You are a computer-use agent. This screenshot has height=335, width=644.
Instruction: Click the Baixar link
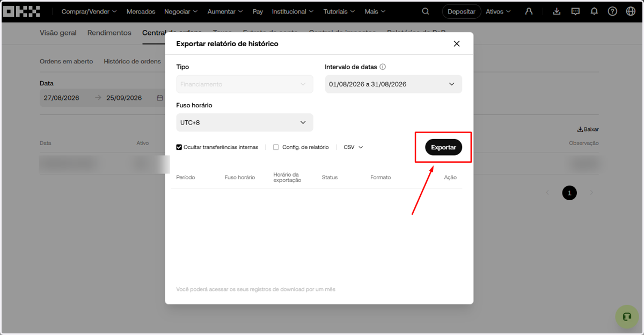[588, 129]
